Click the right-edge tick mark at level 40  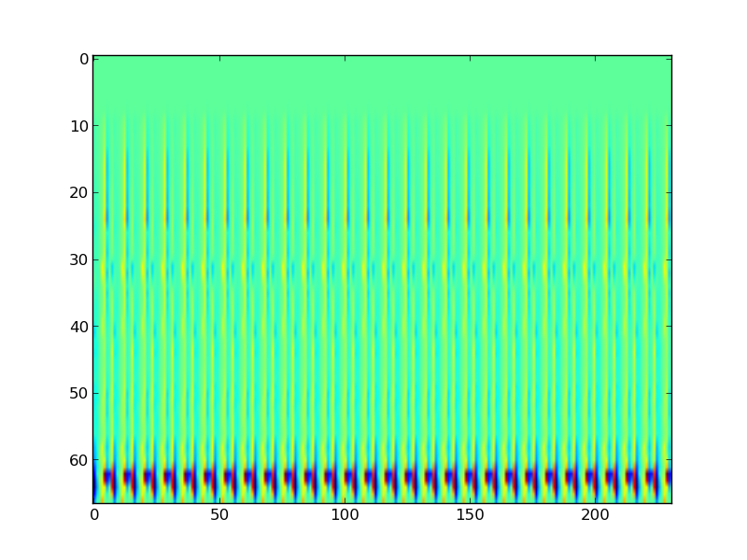669,327
